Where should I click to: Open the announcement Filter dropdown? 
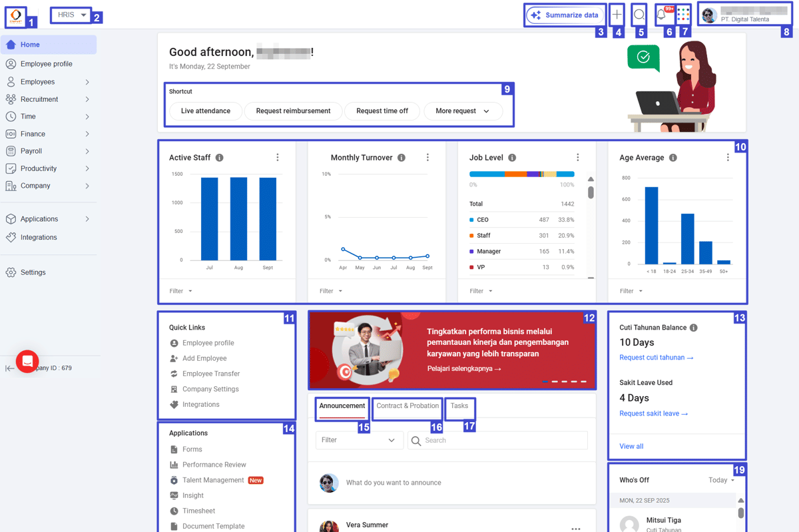click(359, 440)
